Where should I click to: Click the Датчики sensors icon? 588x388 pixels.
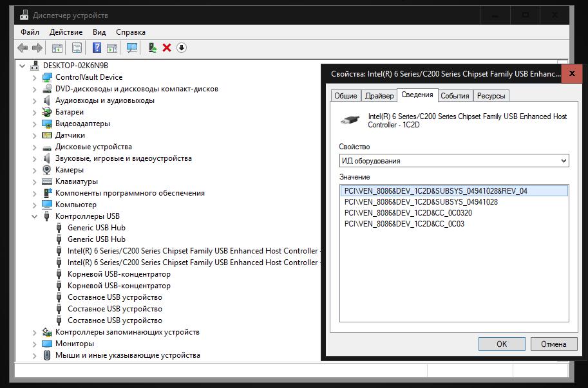(x=47, y=135)
